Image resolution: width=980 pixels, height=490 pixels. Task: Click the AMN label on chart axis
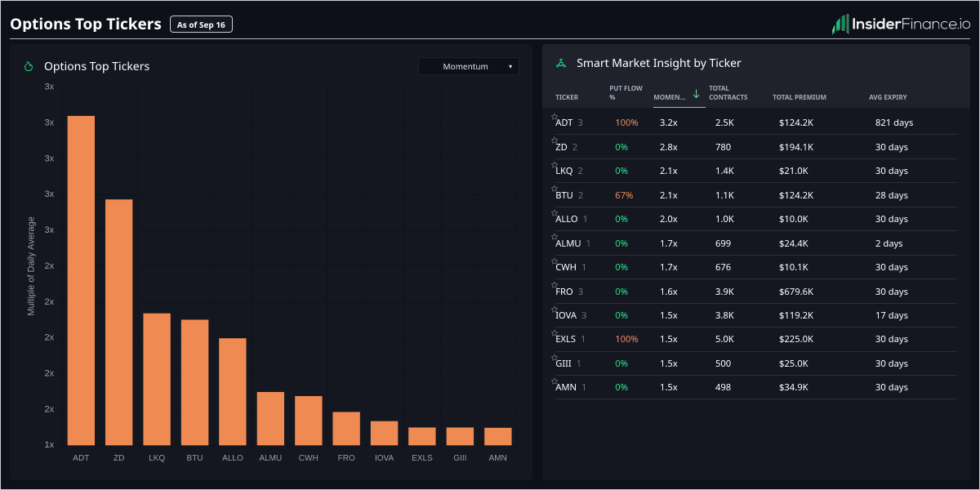pos(497,458)
